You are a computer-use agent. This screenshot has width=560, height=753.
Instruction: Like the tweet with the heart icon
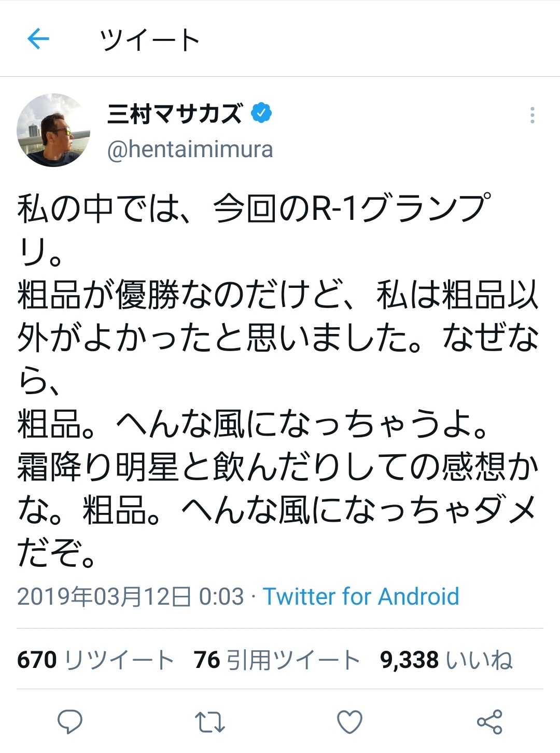(x=349, y=721)
